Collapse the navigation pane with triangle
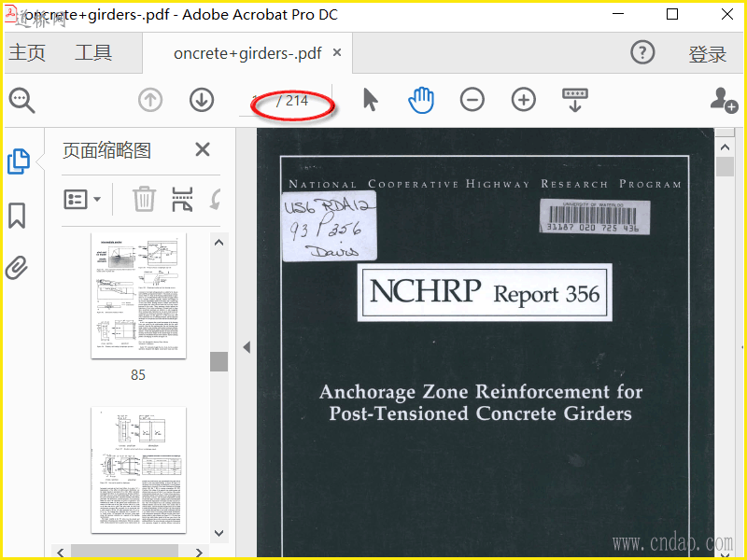This screenshot has height=560, width=747. coord(247,347)
